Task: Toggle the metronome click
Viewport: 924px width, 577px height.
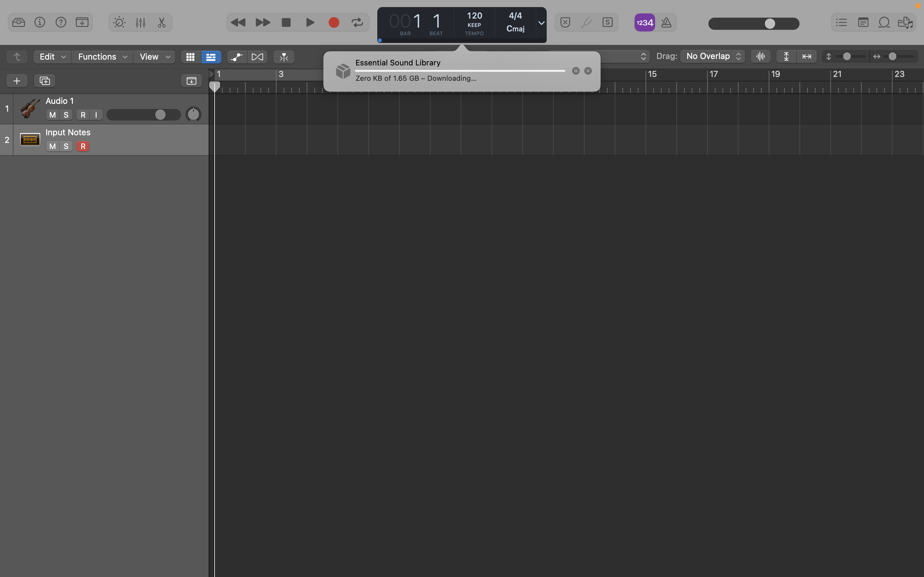Action: click(x=666, y=22)
